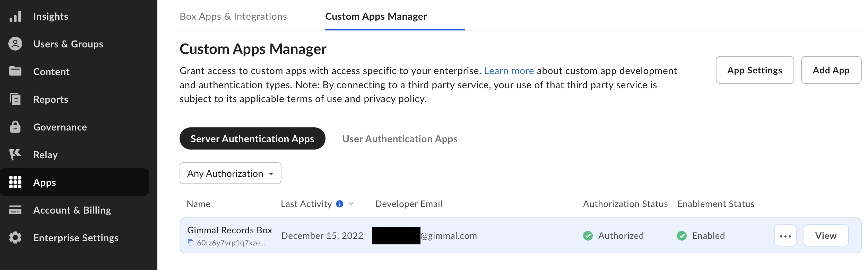Copy the Gimmal app client ID

(x=191, y=243)
